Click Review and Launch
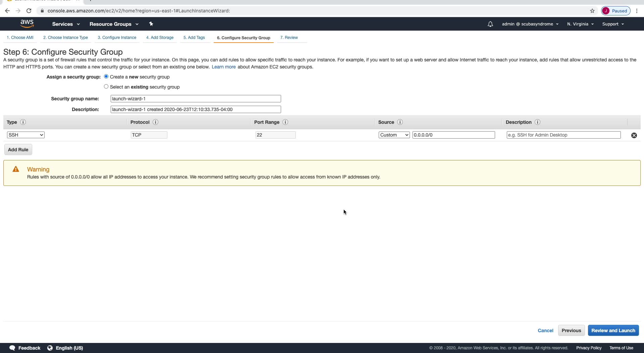644x353 pixels. click(x=613, y=331)
